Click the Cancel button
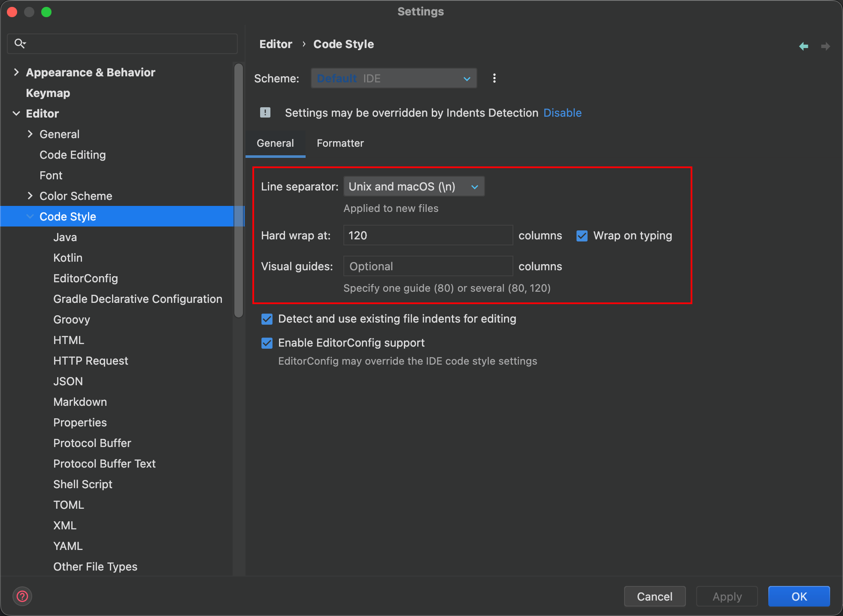Image resolution: width=843 pixels, height=616 pixels. [654, 596]
